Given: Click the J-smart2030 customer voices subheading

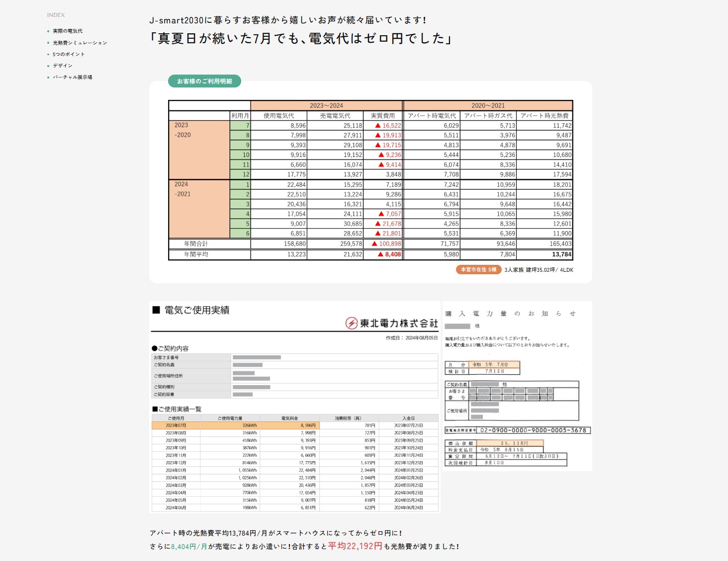Looking at the screenshot, I should pyautogui.click(x=288, y=20).
